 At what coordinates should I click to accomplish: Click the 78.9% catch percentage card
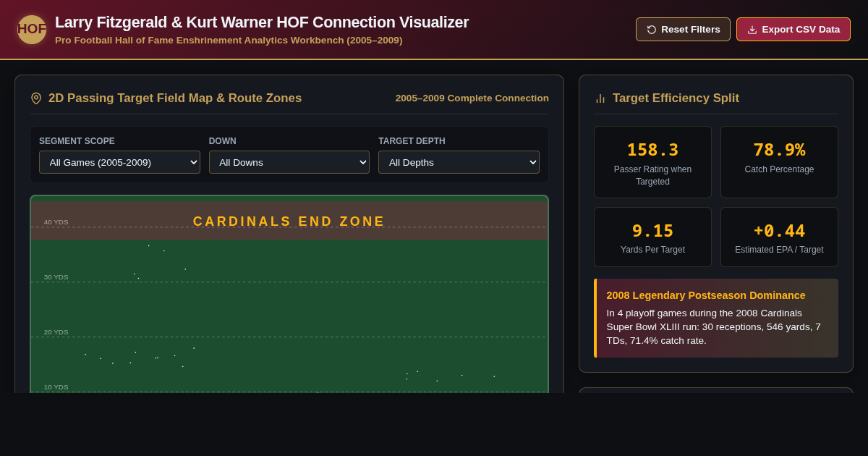tap(779, 162)
